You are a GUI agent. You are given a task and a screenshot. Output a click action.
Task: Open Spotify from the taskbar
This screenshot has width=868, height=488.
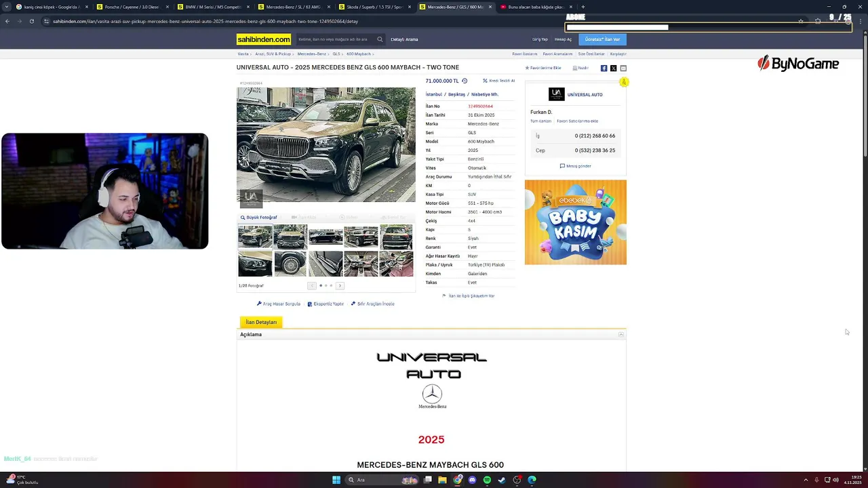click(487, 480)
